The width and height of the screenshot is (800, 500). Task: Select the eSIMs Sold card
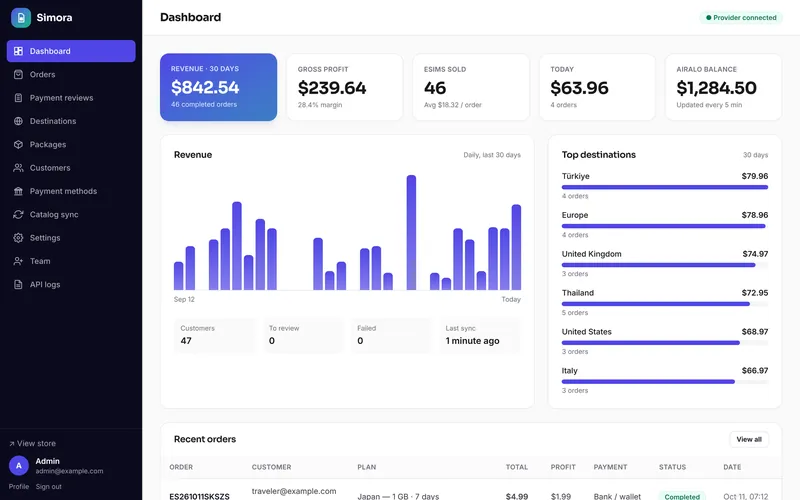tap(471, 87)
